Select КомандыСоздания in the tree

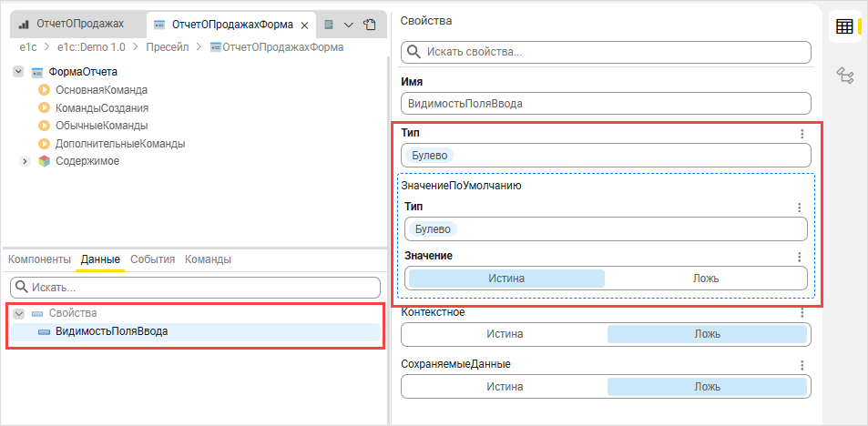click(x=102, y=108)
